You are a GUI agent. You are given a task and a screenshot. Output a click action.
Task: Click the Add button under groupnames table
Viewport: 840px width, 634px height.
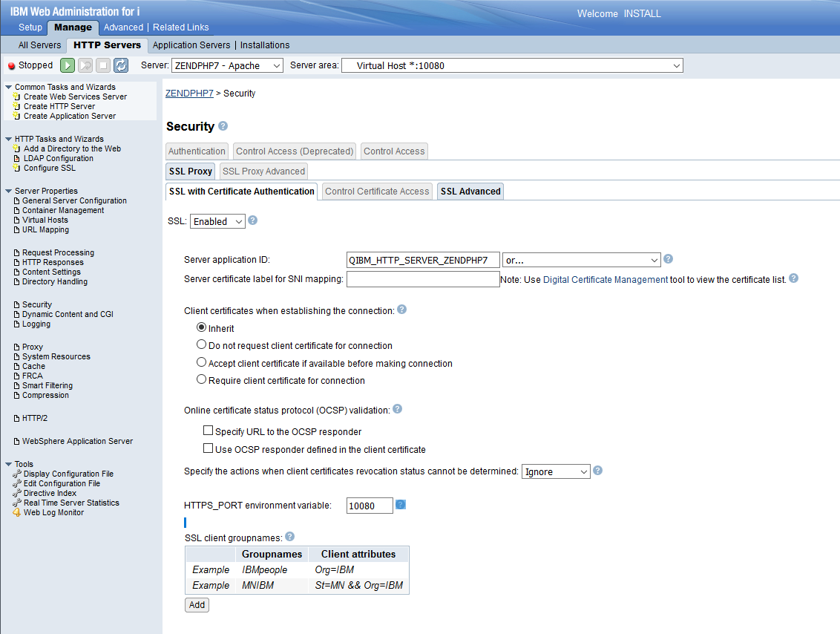click(x=197, y=604)
